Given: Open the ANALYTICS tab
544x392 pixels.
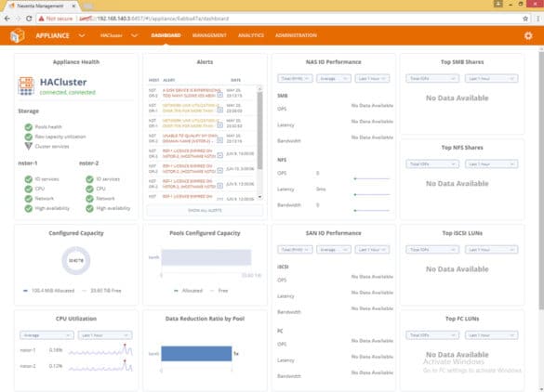Looking at the screenshot, I should [251, 35].
